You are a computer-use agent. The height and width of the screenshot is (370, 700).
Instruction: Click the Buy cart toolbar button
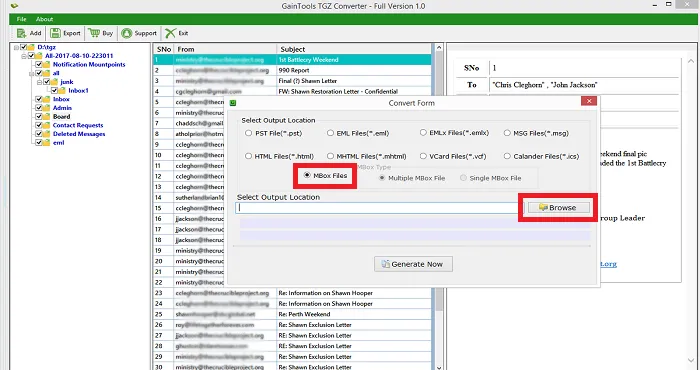(x=101, y=33)
